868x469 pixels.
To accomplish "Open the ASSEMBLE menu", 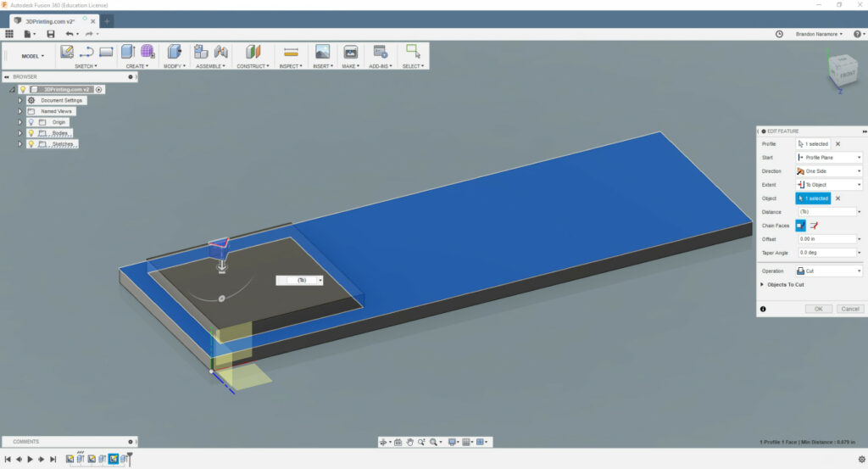I will 210,66.
